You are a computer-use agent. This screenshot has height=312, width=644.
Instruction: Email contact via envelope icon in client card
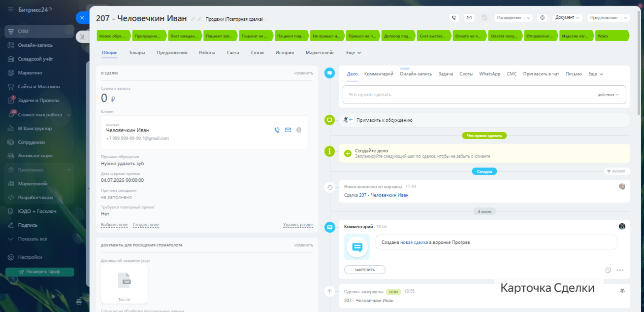[x=288, y=130]
